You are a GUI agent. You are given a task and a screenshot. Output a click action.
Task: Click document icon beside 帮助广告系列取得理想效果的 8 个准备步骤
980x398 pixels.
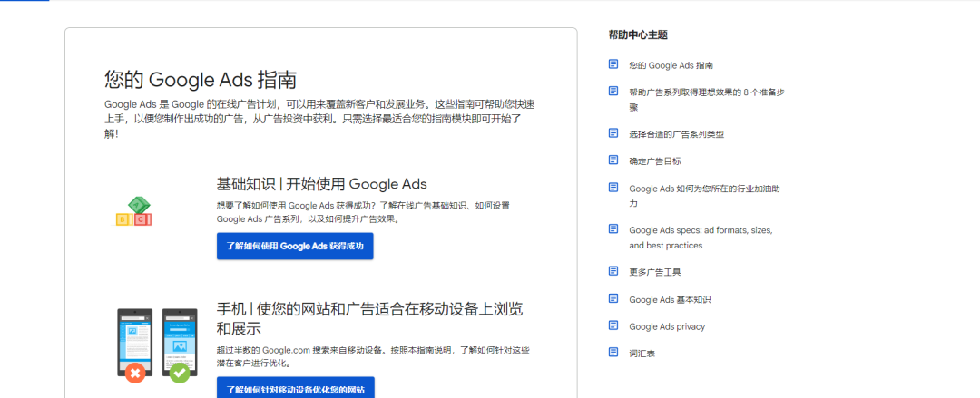pos(613,92)
